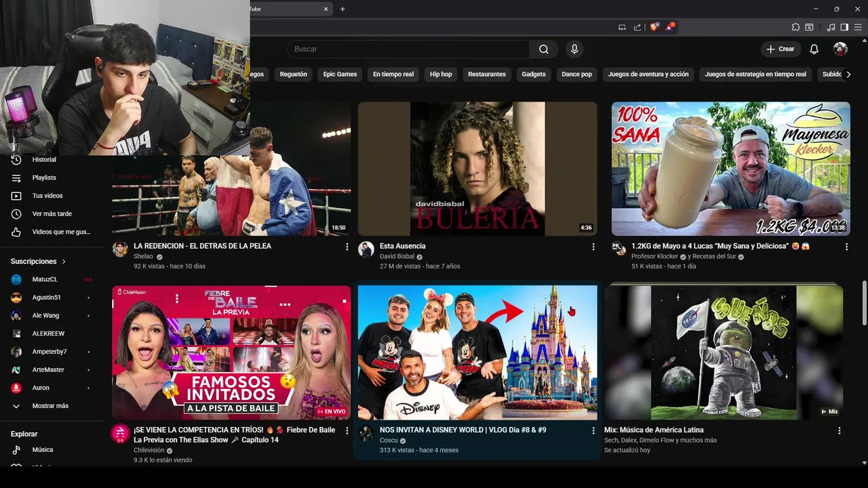868x488 pixels.
Task: Toggle the browser sidebar panel icon
Action: pos(844,27)
